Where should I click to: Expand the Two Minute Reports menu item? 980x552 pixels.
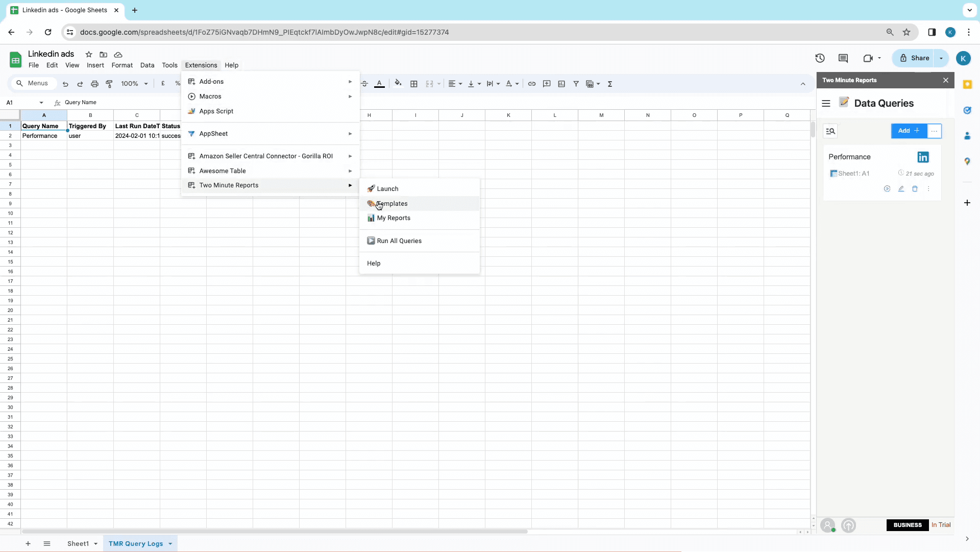[x=228, y=185]
